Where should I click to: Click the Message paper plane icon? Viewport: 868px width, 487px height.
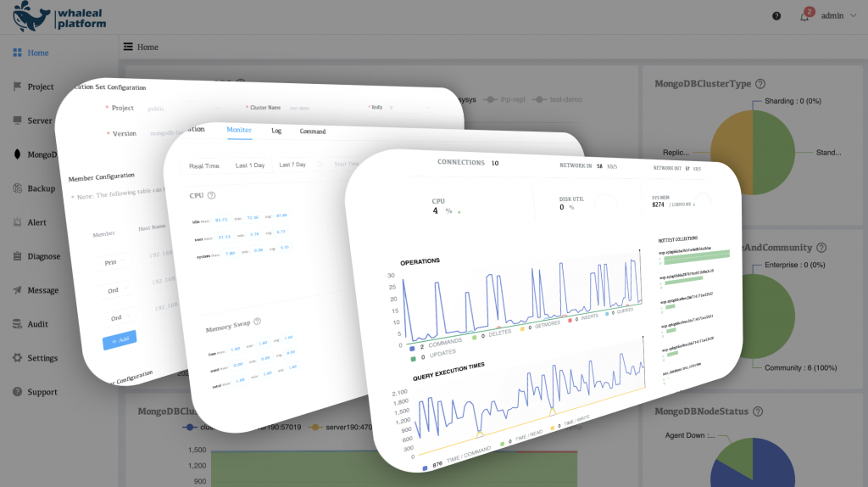tap(17, 290)
